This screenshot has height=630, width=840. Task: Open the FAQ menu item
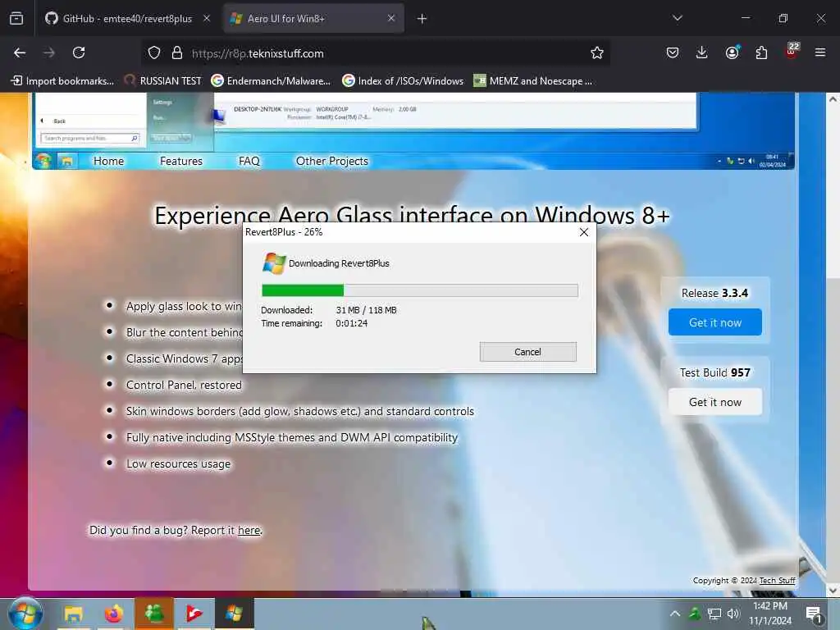pyautogui.click(x=249, y=161)
